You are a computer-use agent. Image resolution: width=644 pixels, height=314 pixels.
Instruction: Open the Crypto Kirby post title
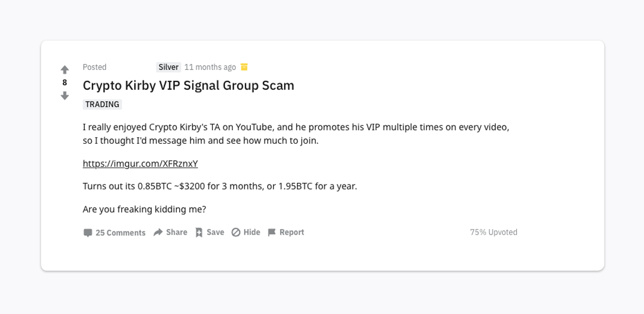188,86
